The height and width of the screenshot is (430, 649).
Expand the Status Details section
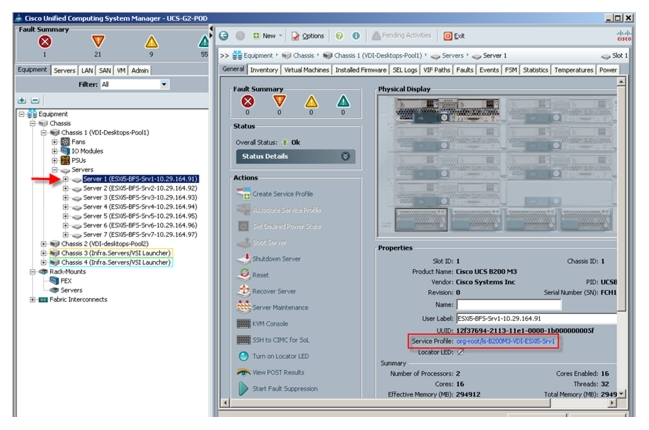296,156
